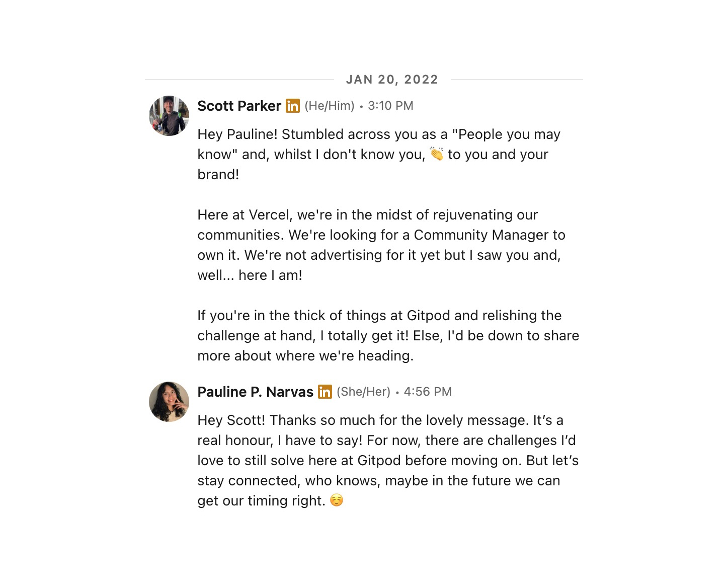
Task: Click LinkedIn premium badge beside Scott Parker
Action: pyautogui.click(x=293, y=106)
